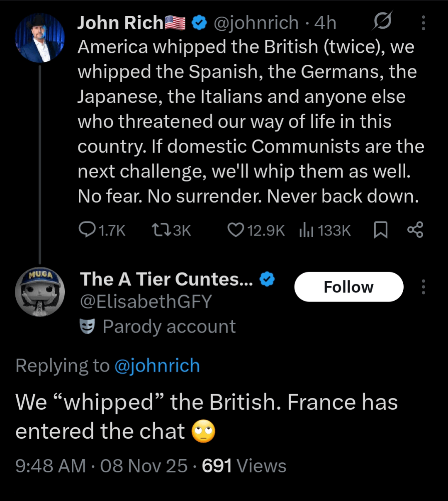Open John Rich's profile picture
This screenshot has width=448, height=501.
point(40,38)
